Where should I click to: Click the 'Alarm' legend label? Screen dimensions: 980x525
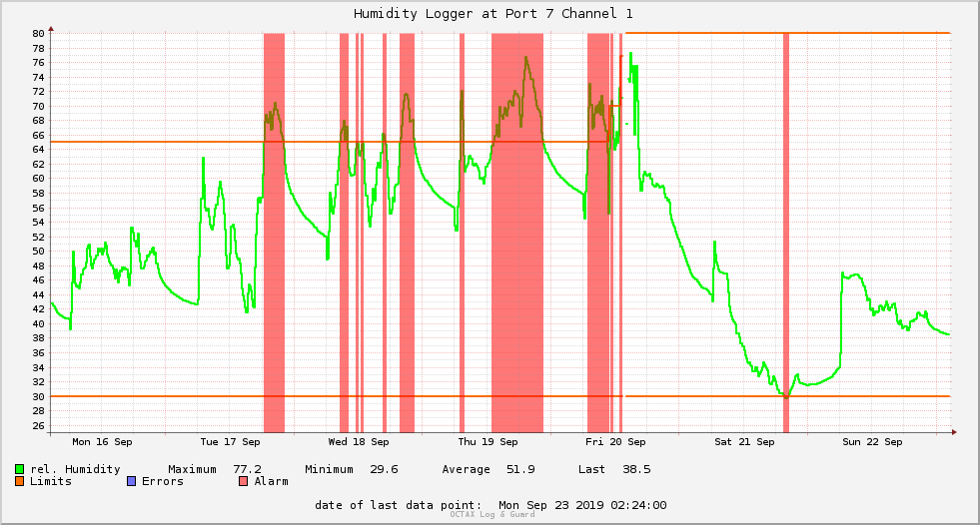(272, 481)
